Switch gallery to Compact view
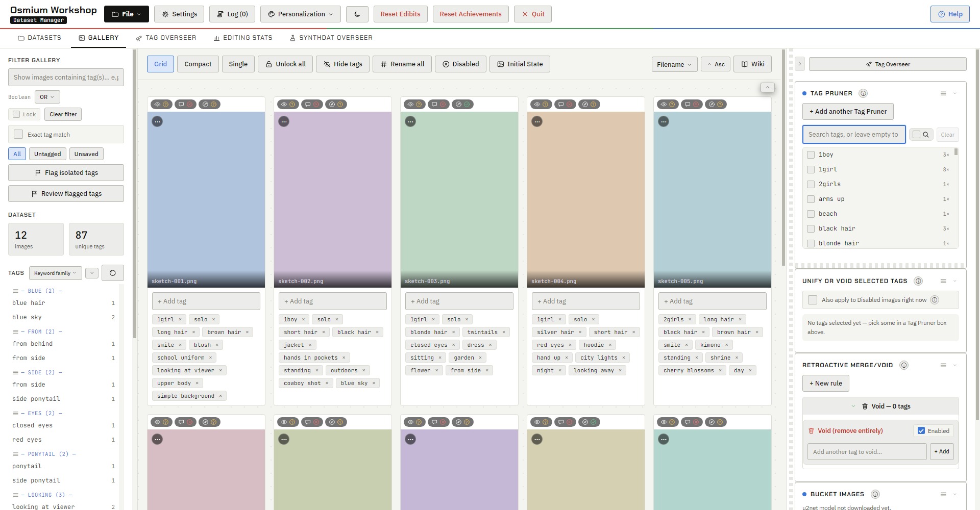Screen dimensions: 980x510 (198, 64)
